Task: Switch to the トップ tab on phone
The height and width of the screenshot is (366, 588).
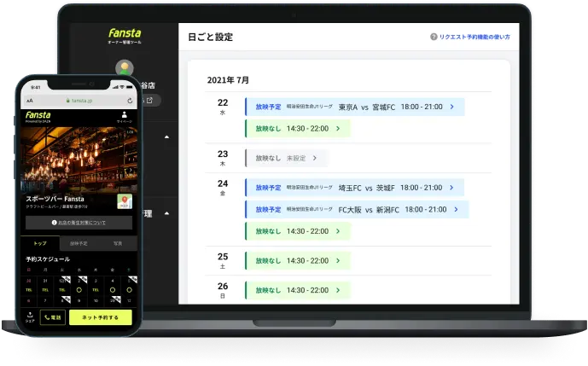Action: 40,243
